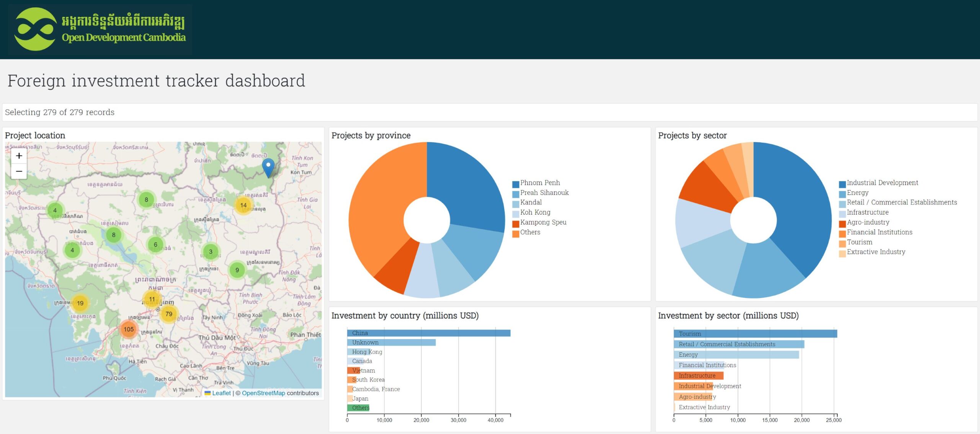Click the 14 cluster marker on map
Screen dimensions: 980x434
click(x=243, y=205)
